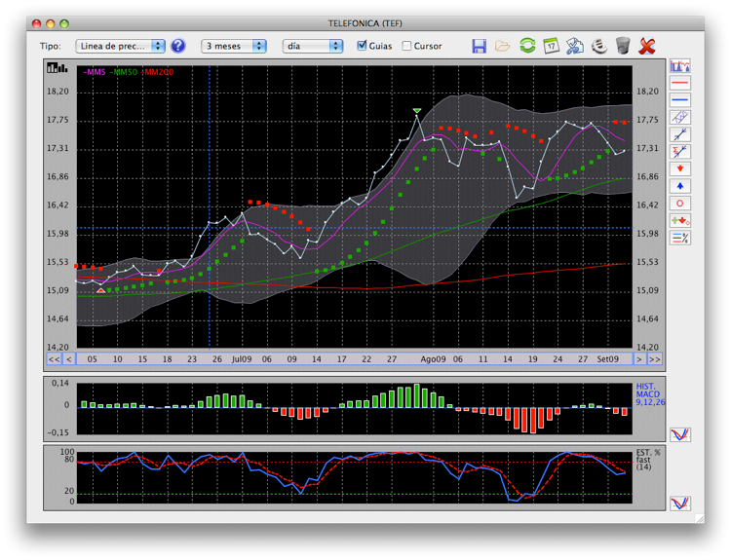Select the channel lines drawing tool
Screen dimensions: 731x560
tap(679, 117)
